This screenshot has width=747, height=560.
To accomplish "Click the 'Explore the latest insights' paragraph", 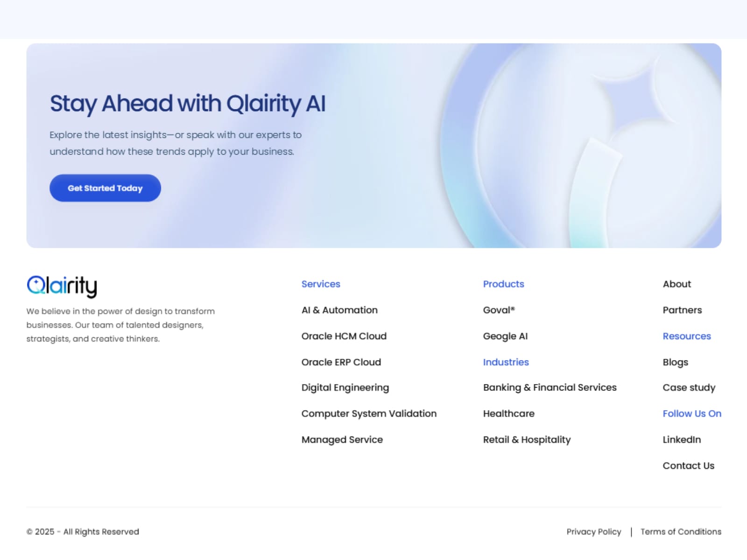I will [176, 143].
